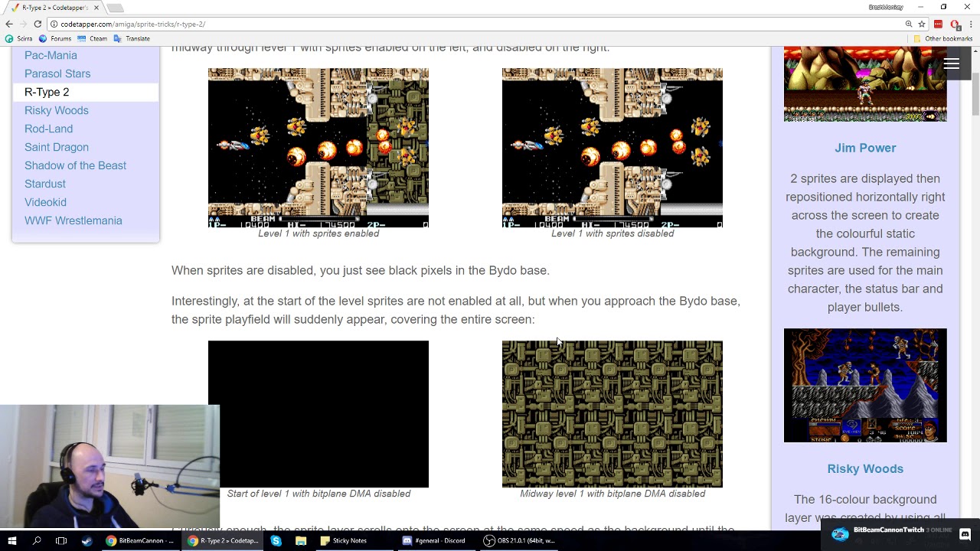Open the Risky Woods title link in right panel
Image resolution: width=980 pixels, height=551 pixels.
coord(865,468)
